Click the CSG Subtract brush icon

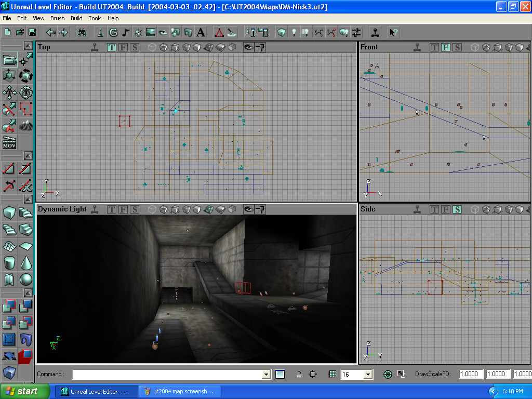click(26, 307)
